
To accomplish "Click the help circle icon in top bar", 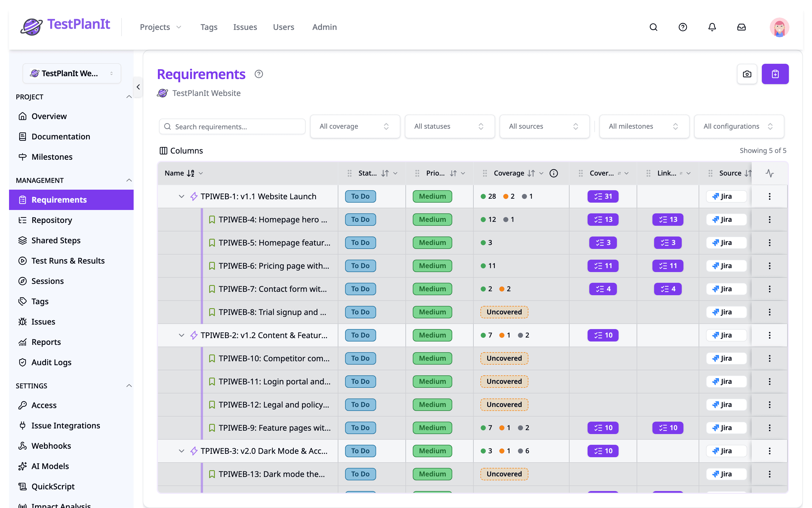I will [x=683, y=27].
